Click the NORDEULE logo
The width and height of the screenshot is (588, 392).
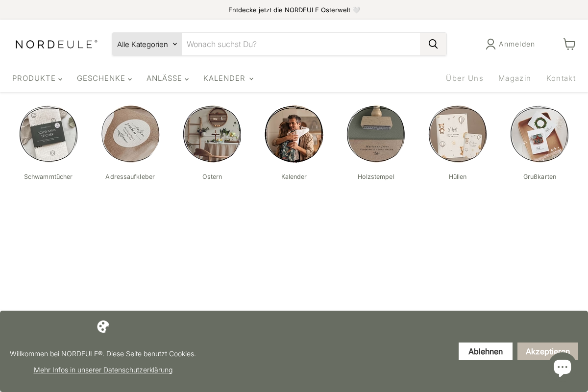(x=56, y=44)
